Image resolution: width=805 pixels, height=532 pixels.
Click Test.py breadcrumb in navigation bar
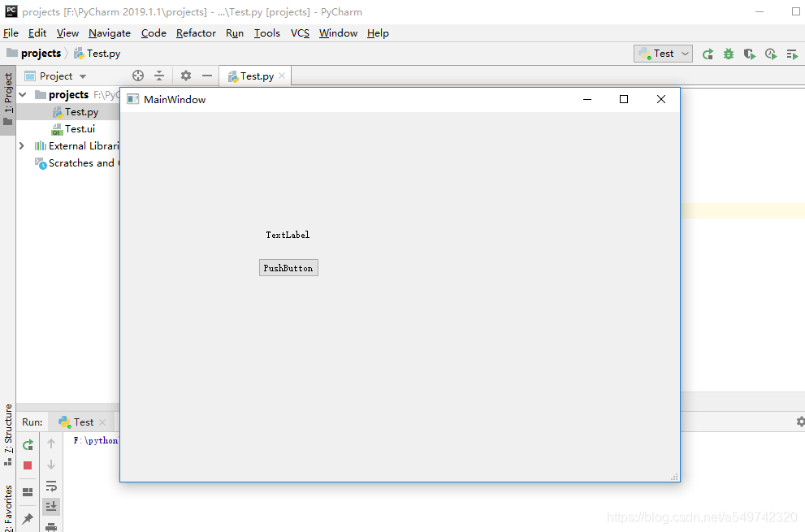point(97,54)
